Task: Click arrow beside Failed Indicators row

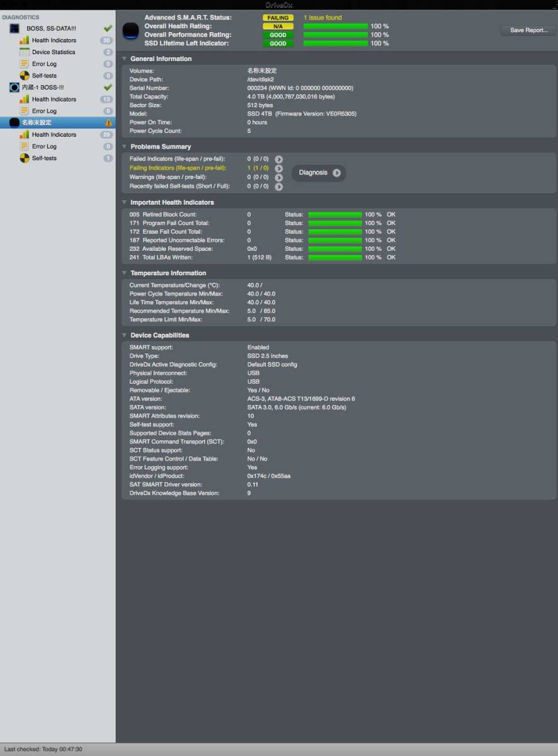Action: 278,159
